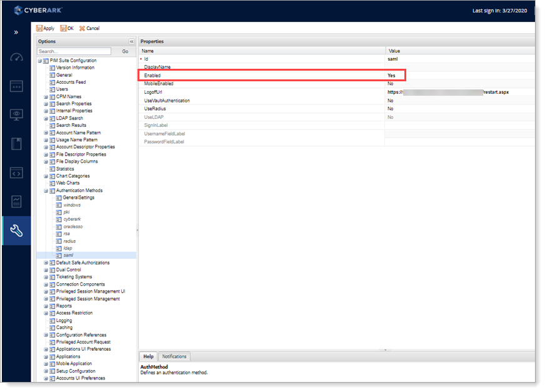
Task: Select the ldap authentication method
Action: tap(67, 248)
